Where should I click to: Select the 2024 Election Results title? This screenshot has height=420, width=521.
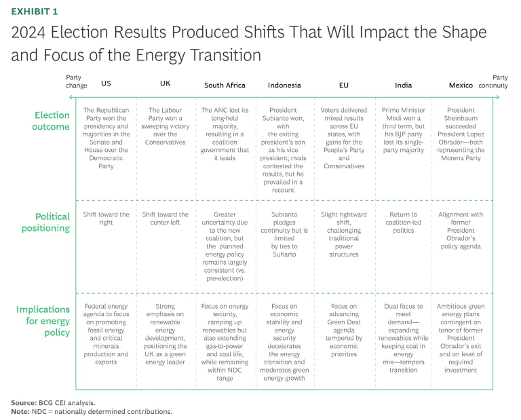pyautogui.click(x=248, y=43)
